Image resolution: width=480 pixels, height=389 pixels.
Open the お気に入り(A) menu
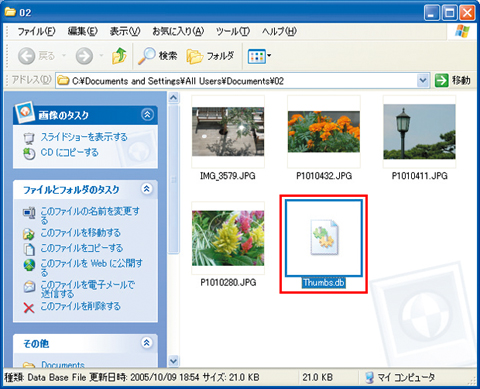178,32
